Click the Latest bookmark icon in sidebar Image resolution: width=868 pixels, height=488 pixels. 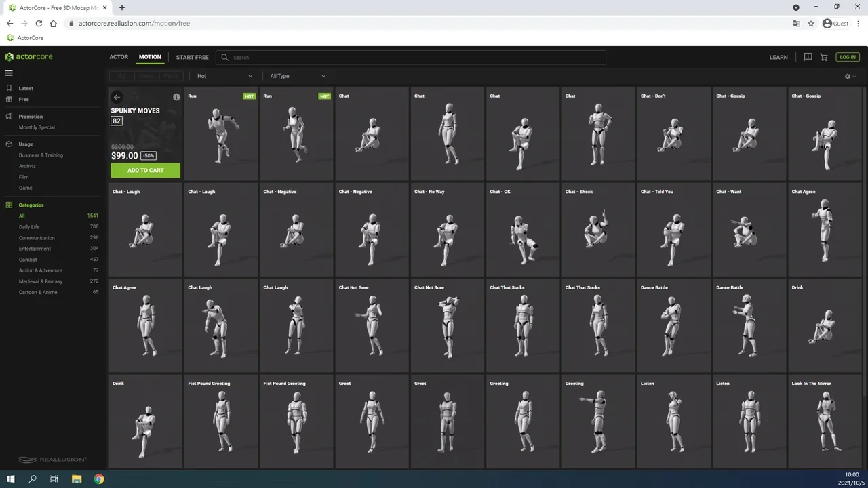[9, 88]
